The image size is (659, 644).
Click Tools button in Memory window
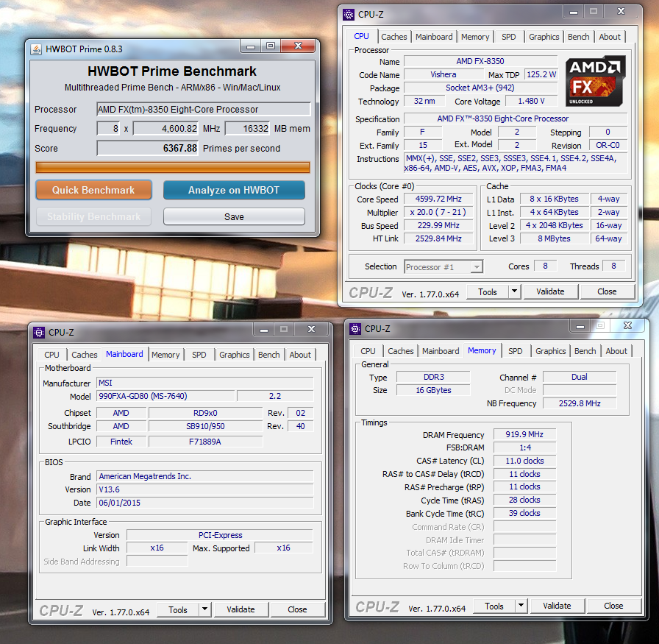(494, 606)
